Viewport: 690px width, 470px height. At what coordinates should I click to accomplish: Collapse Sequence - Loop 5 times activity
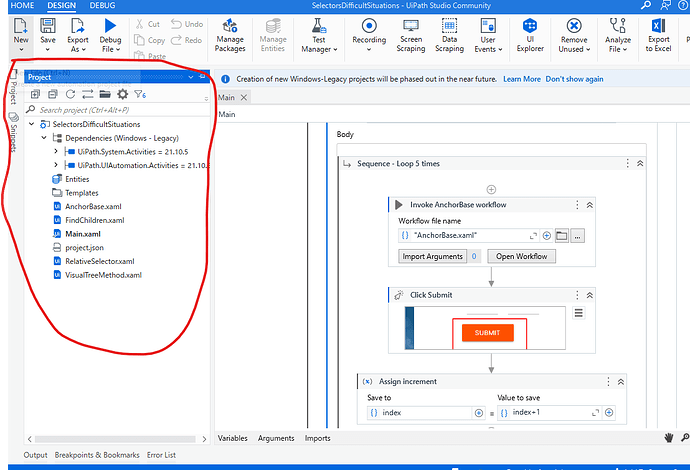pyautogui.click(x=640, y=163)
